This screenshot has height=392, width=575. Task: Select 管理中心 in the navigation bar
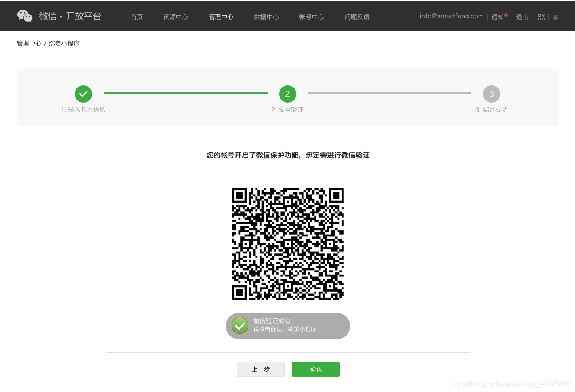coord(221,17)
